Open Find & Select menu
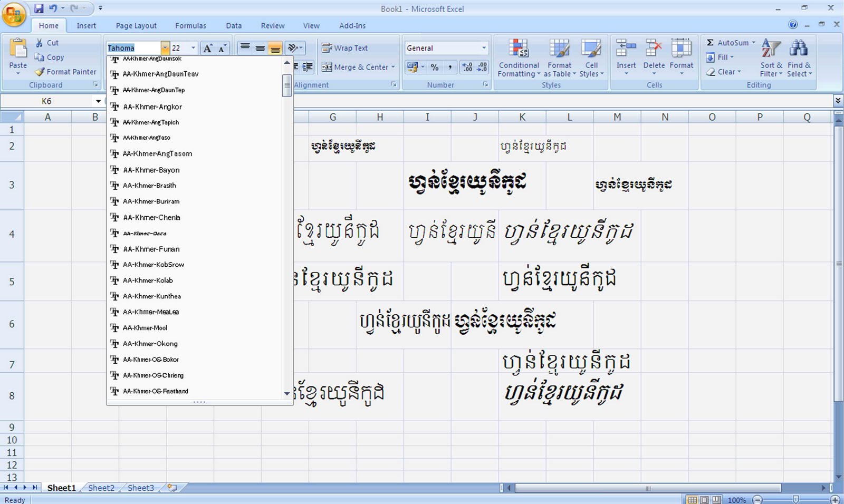The width and height of the screenshot is (844, 504). pos(799,58)
